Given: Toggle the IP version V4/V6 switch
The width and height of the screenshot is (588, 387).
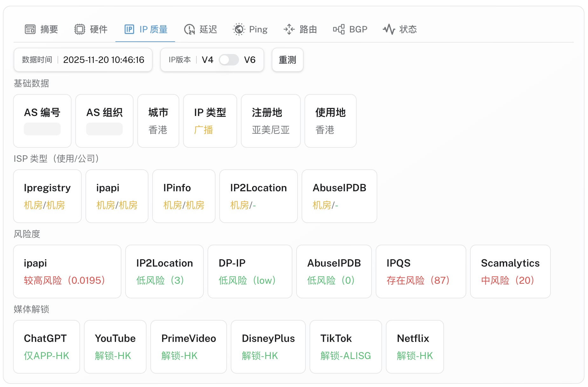Looking at the screenshot, I should (229, 60).
